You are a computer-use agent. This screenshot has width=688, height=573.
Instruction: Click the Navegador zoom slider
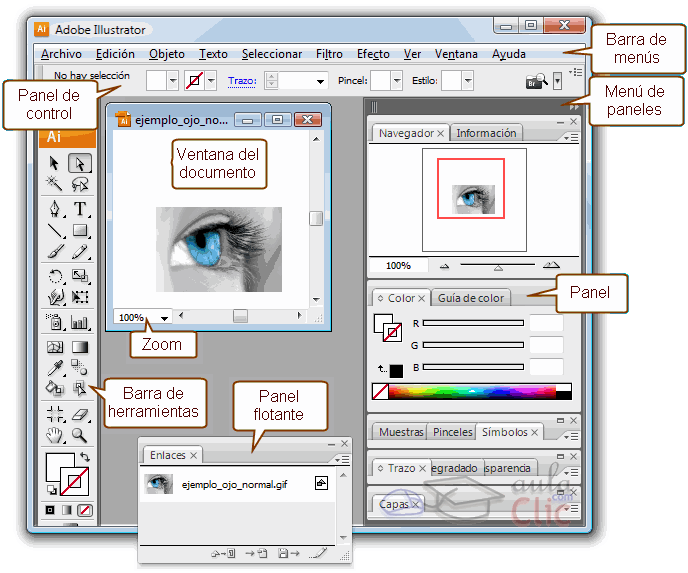click(498, 266)
